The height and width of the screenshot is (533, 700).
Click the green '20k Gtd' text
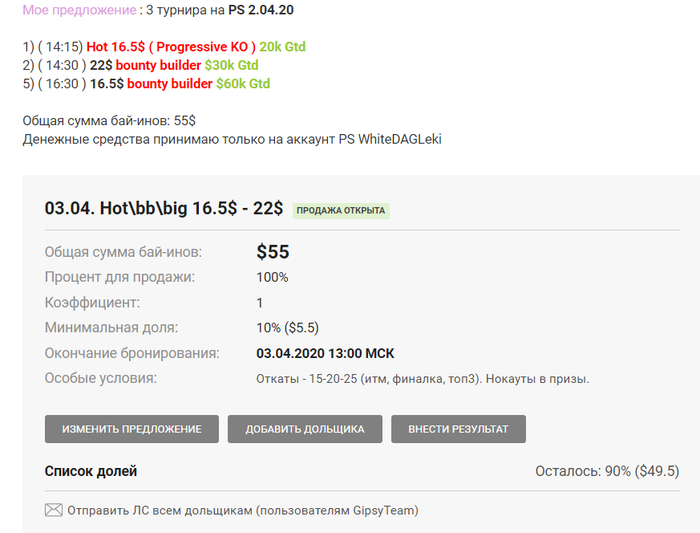[x=283, y=47]
